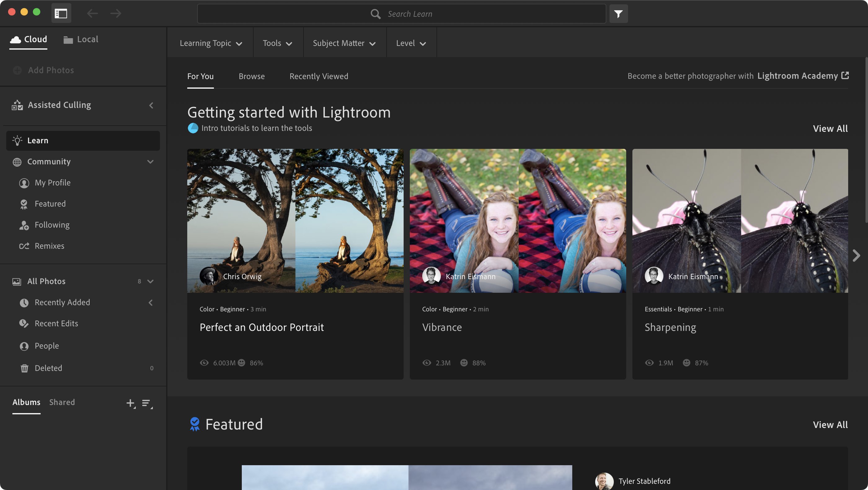868x490 pixels.
Task: Switch to the Shared albums tab
Action: click(62, 402)
